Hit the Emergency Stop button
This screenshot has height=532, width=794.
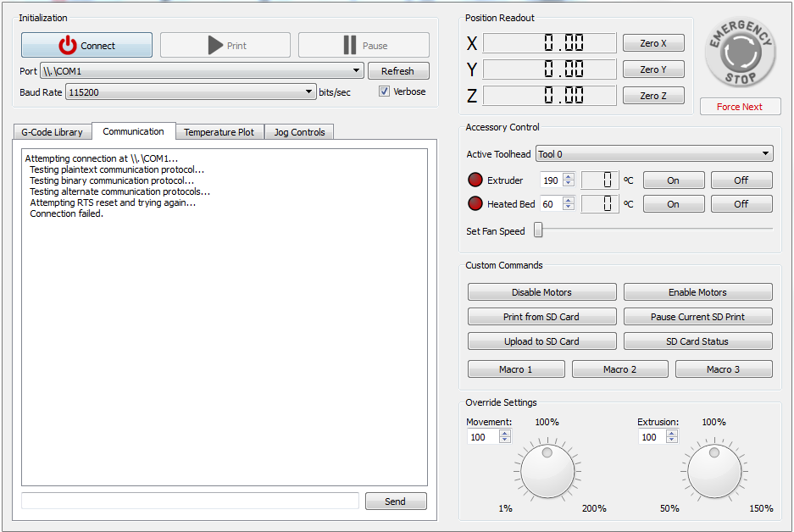(x=740, y=53)
